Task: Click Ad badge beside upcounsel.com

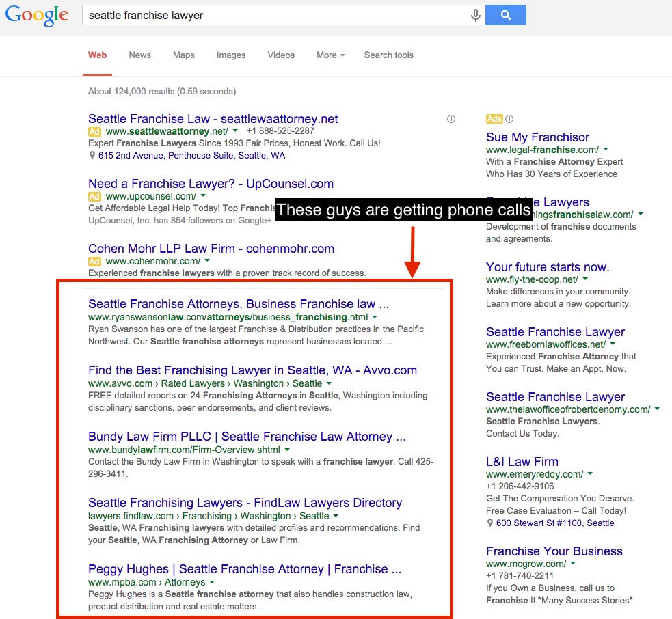Action: (x=94, y=197)
